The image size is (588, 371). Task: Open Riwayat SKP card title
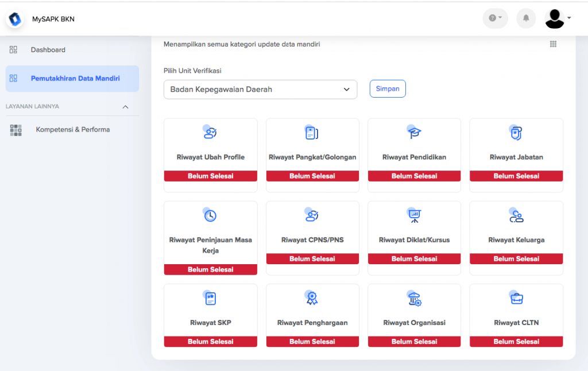210,323
